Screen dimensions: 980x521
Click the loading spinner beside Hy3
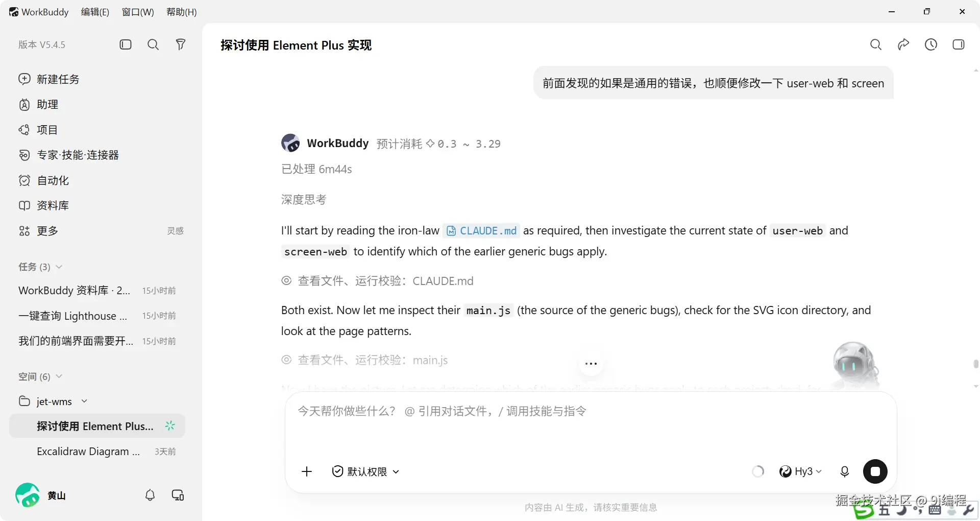pos(758,471)
